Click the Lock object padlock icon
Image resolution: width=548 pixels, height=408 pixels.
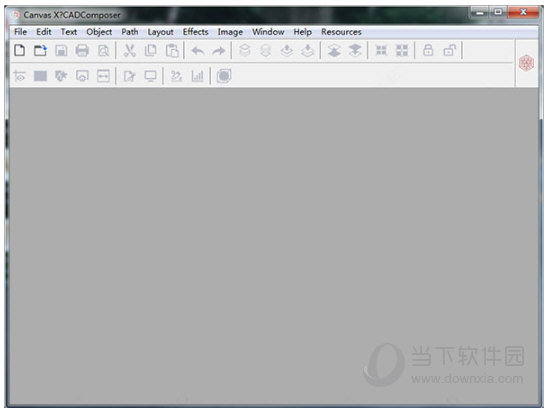click(x=428, y=50)
